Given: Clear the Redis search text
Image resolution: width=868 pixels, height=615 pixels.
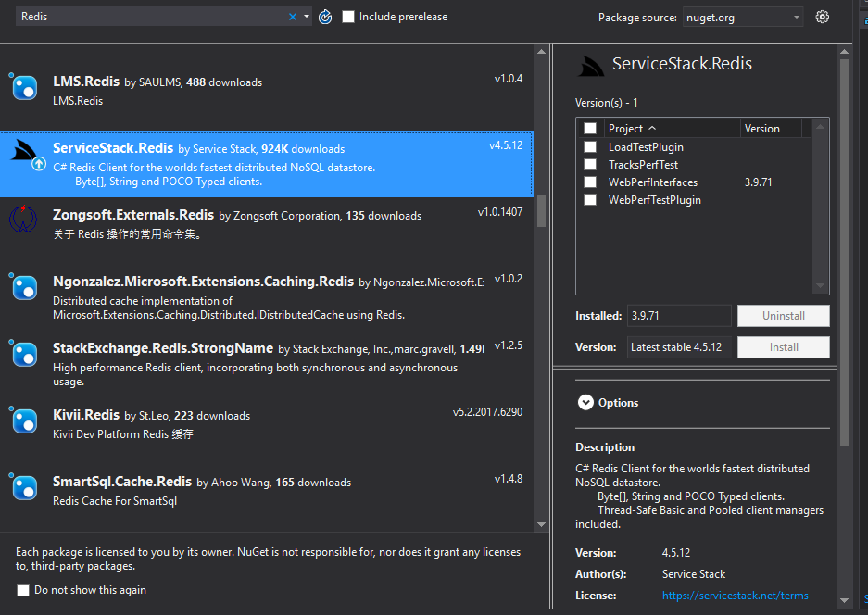Looking at the screenshot, I should pos(293,18).
